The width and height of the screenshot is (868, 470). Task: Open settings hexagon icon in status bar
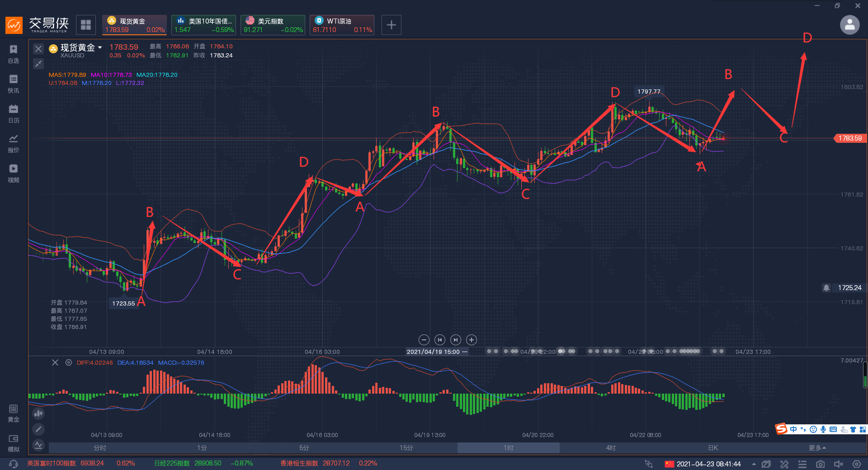click(x=857, y=464)
